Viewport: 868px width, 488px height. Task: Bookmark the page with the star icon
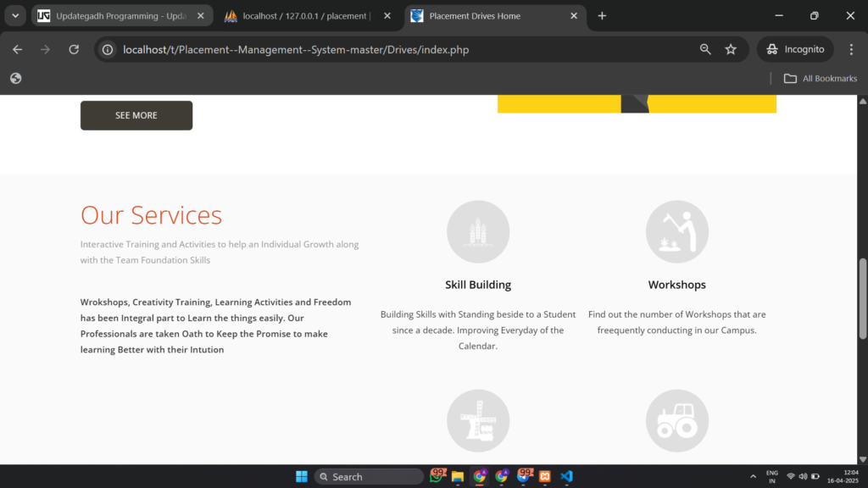click(731, 49)
